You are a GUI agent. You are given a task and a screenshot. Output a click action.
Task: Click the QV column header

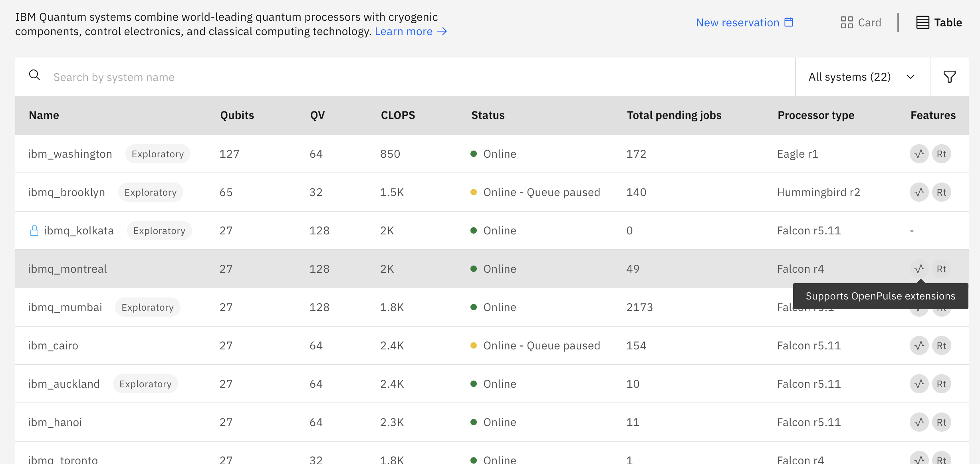tap(317, 115)
